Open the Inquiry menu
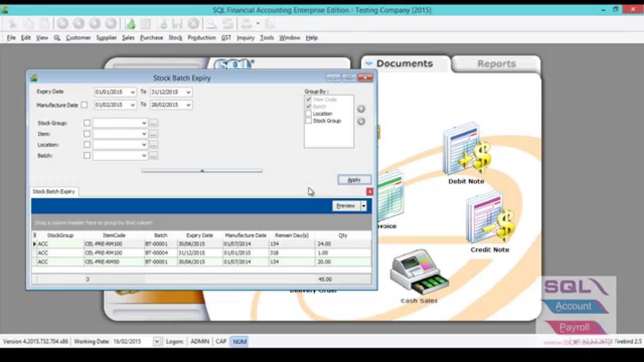 [x=246, y=38]
